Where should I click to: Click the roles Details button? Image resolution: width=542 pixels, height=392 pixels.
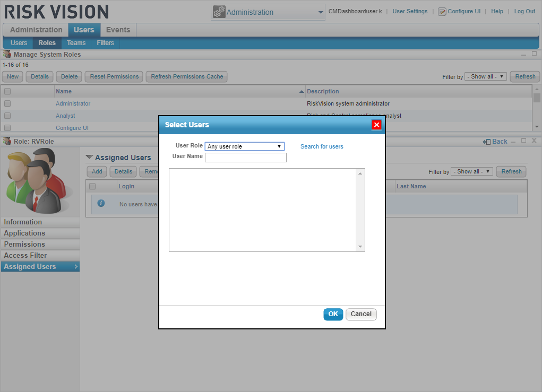pos(40,77)
